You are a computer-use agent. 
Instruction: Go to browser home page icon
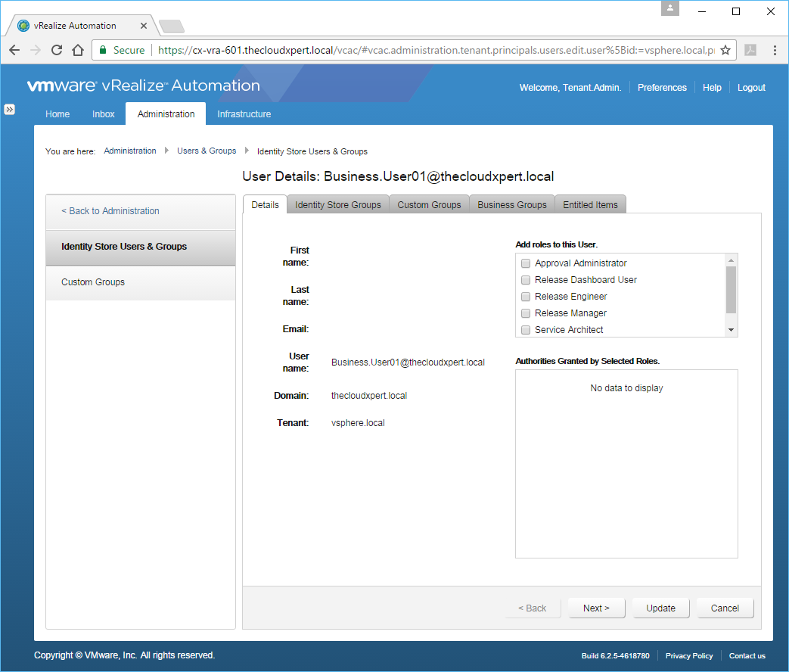click(x=78, y=50)
